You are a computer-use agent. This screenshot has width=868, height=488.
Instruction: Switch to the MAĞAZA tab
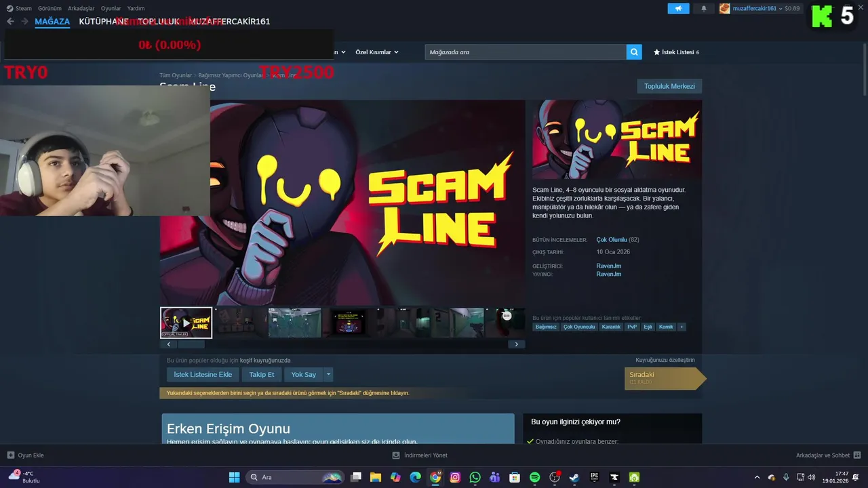coord(52,22)
